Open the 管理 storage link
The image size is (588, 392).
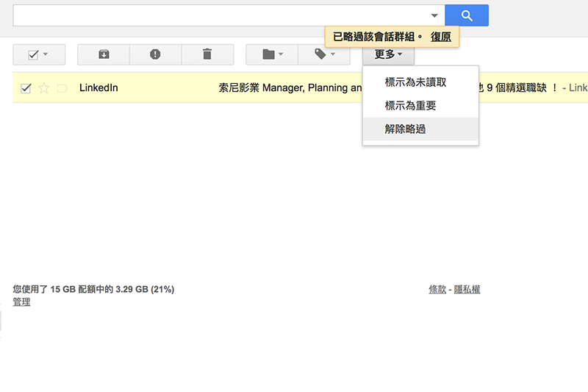click(x=21, y=302)
